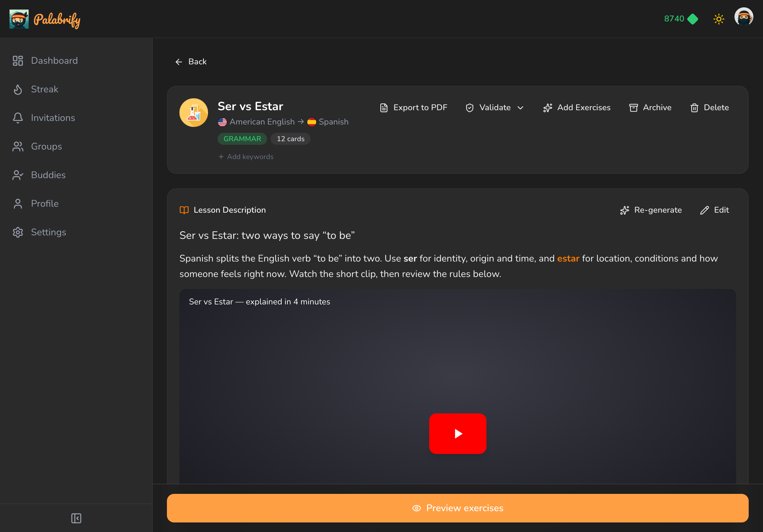Screen dimensions: 763x532
Task: Re-generate the lesson description
Action: tap(651, 210)
